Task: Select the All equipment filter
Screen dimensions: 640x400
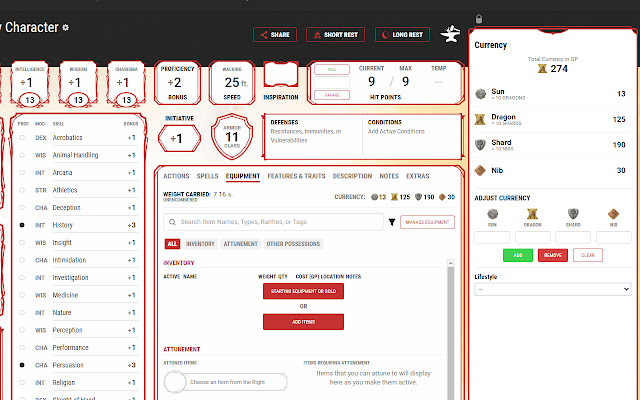Action: [x=172, y=244]
